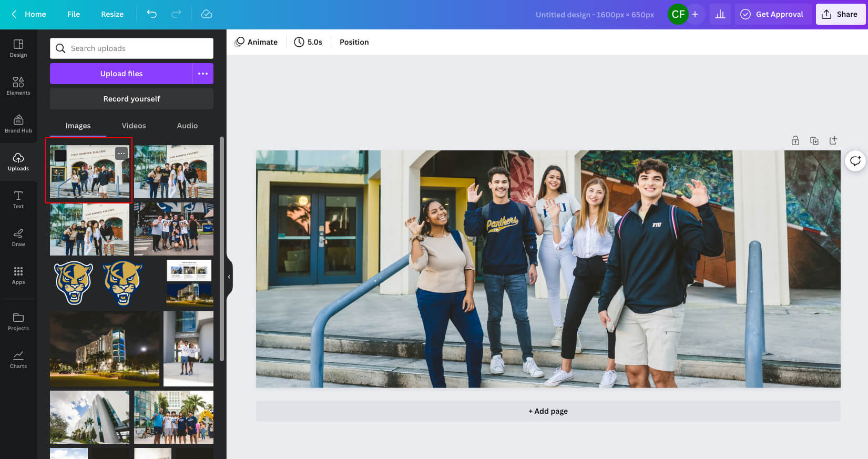The height and width of the screenshot is (459, 868).
Task: Click the cloud save status icon
Action: tap(207, 14)
